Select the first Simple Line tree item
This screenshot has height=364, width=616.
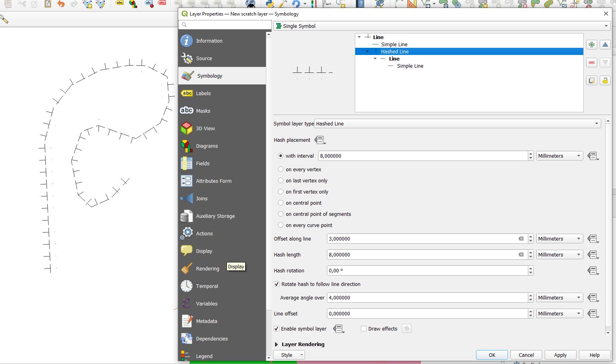pyautogui.click(x=394, y=44)
